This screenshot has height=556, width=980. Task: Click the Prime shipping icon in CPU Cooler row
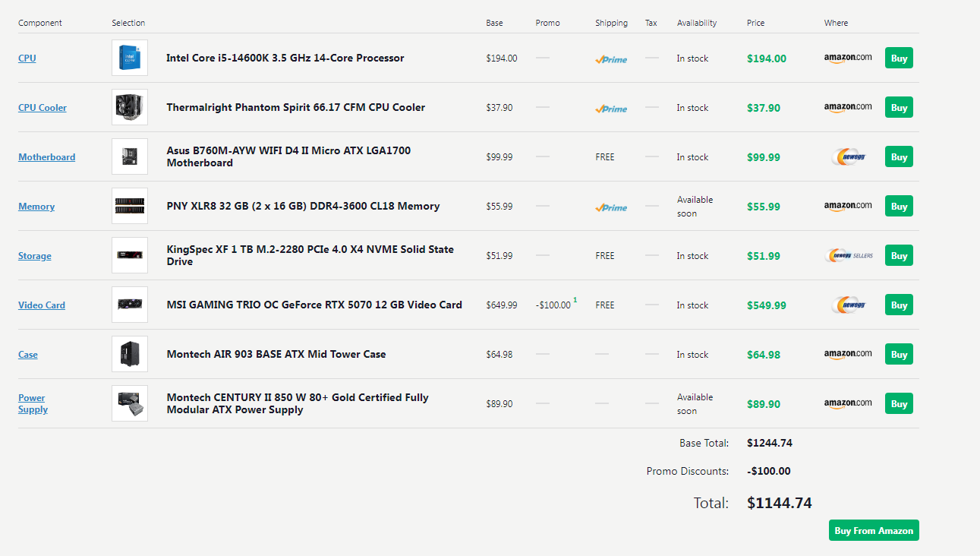click(x=611, y=109)
